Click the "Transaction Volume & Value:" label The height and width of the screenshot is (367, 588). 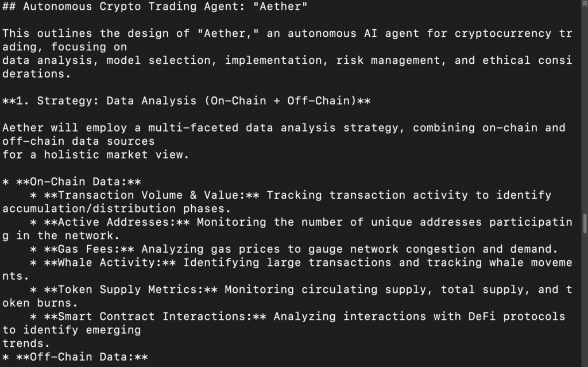pyautogui.click(x=152, y=195)
